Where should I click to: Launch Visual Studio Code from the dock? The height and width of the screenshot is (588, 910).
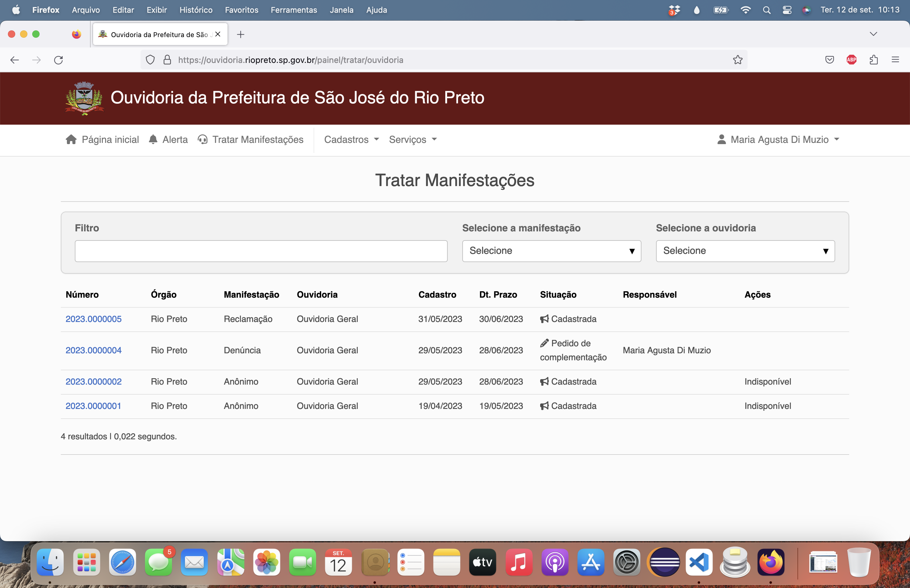pyautogui.click(x=699, y=562)
